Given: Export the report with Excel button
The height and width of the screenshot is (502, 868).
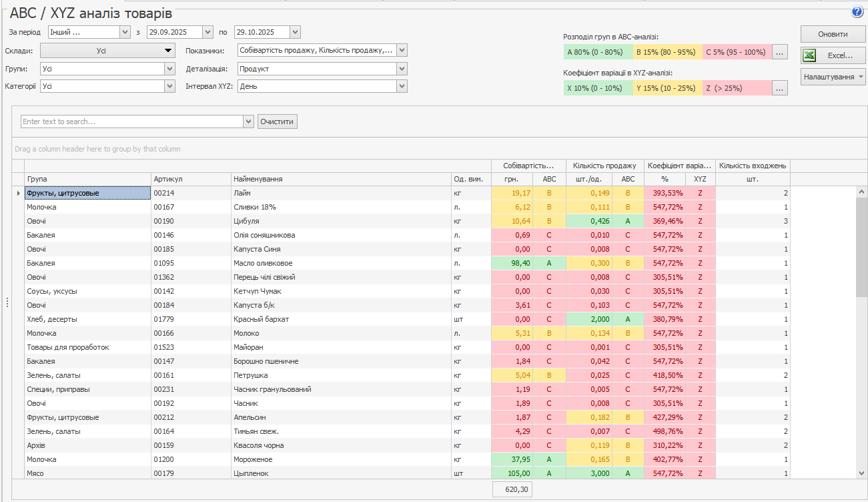Looking at the screenshot, I should (x=833, y=55).
